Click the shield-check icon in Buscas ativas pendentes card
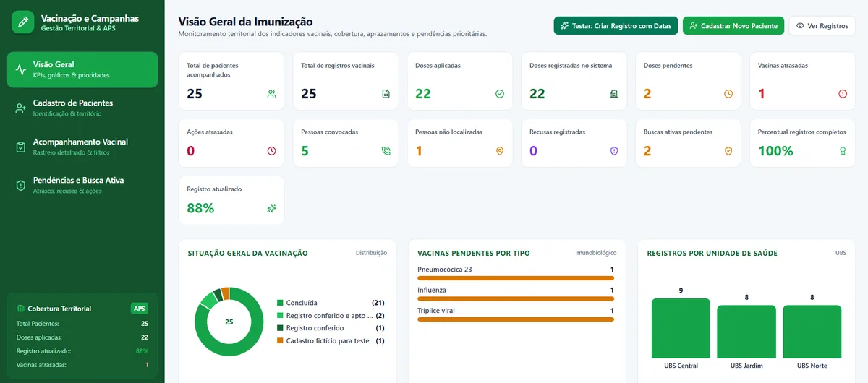The width and height of the screenshot is (868, 383). (728, 151)
